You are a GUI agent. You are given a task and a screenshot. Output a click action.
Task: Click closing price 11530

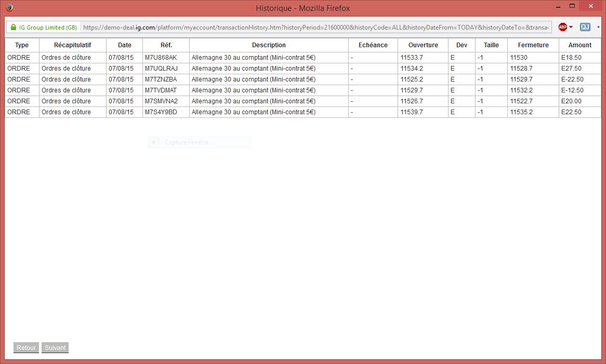pyautogui.click(x=519, y=58)
